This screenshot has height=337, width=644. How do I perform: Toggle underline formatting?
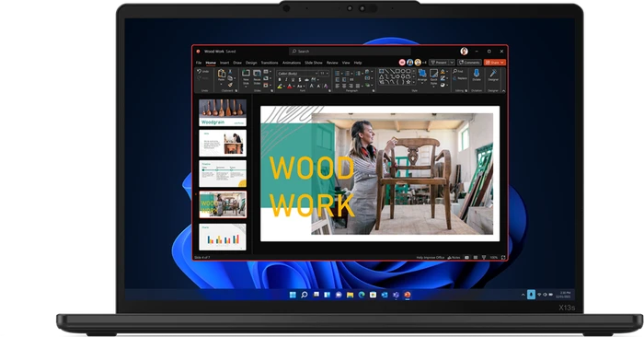pyautogui.click(x=293, y=79)
